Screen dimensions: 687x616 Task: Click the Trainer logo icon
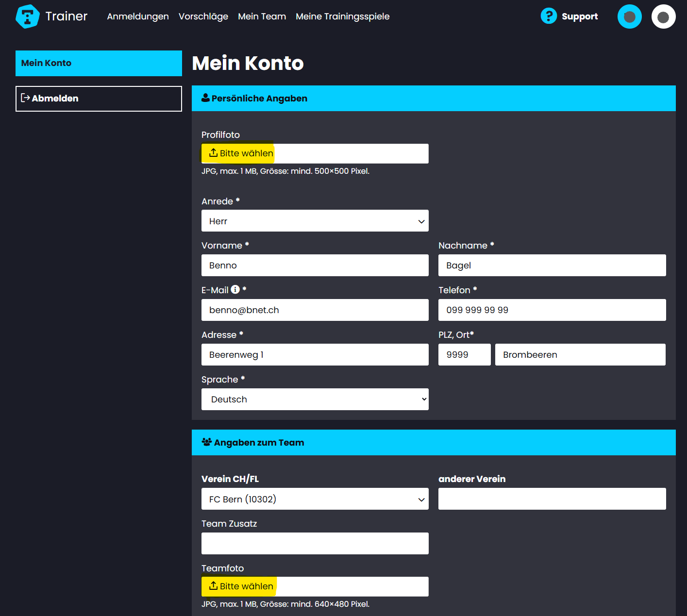27,17
